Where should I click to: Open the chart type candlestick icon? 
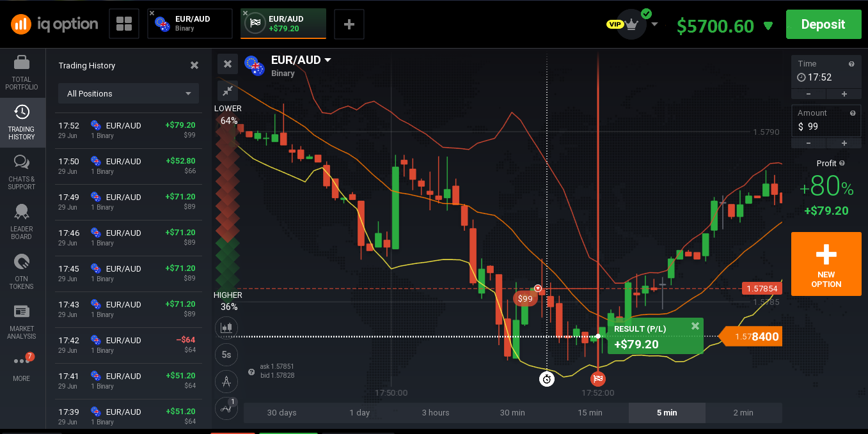pos(226,328)
